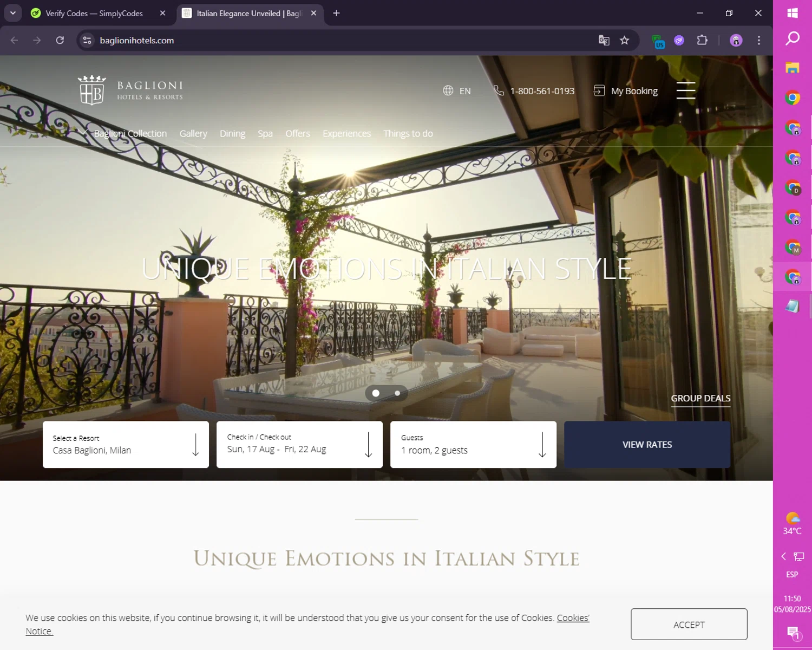Open the hamburger menu icon
Viewport: 812px width, 650px height.
click(x=686, y=90)
